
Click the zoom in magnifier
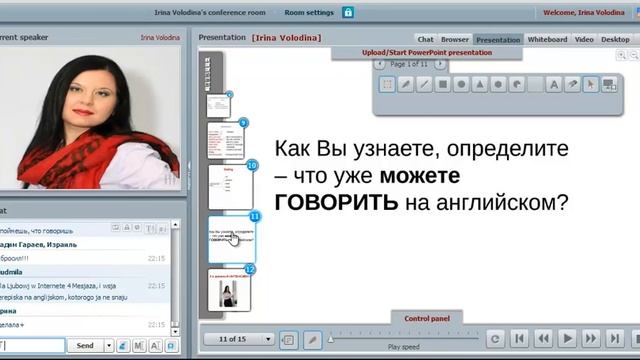(621, 55)
